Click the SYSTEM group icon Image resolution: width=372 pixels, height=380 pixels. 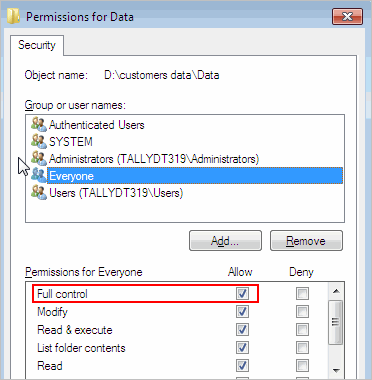point(39,142)
